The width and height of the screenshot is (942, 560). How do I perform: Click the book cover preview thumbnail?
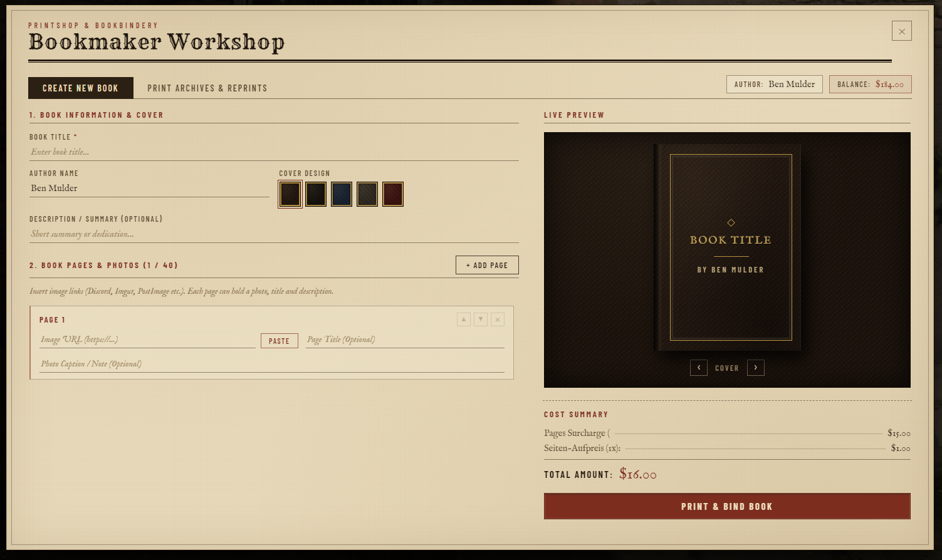pyautogui.click(x=727, y=247)
